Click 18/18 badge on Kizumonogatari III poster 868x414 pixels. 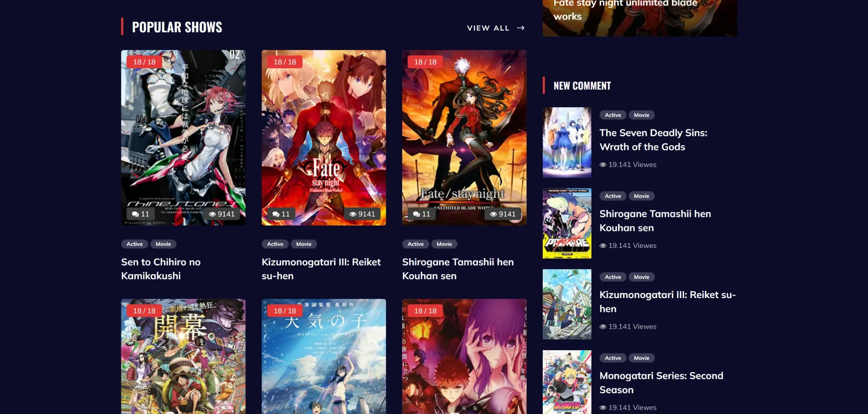(x=285, y=62)
